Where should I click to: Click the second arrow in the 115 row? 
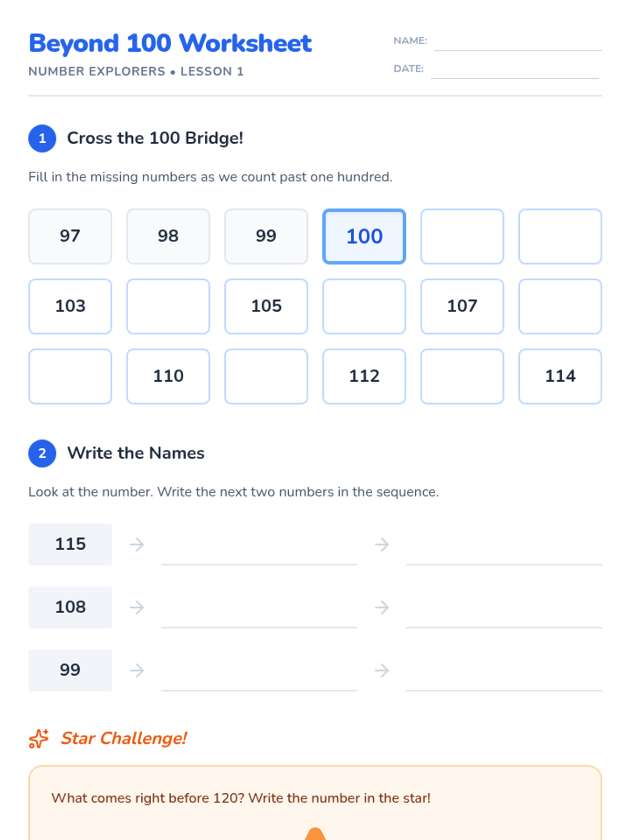click(382, 544)
